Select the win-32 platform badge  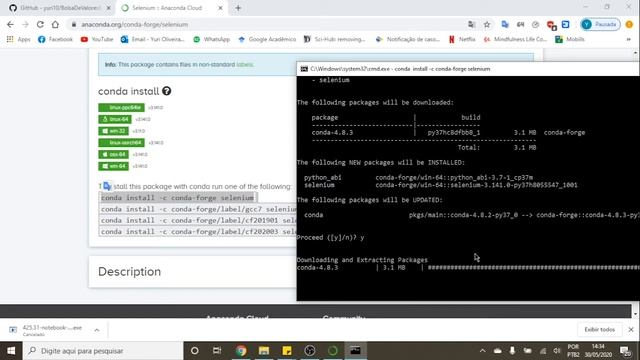[113, 131]
